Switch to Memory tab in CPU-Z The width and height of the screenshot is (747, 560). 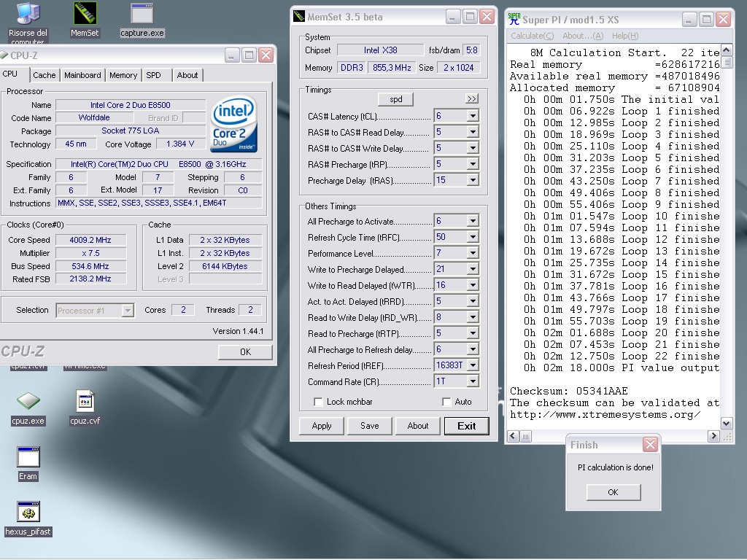pos(123,75)
